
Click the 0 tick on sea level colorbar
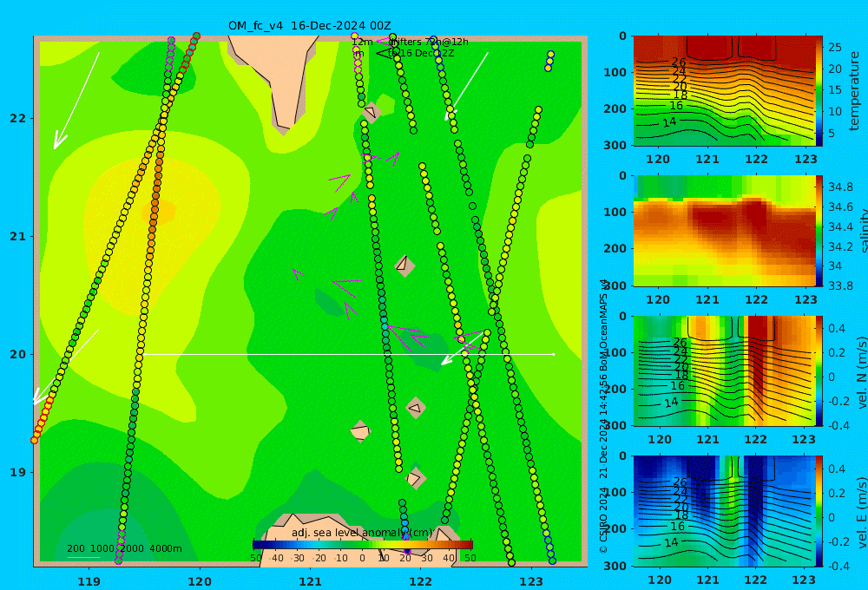(362, 558)
